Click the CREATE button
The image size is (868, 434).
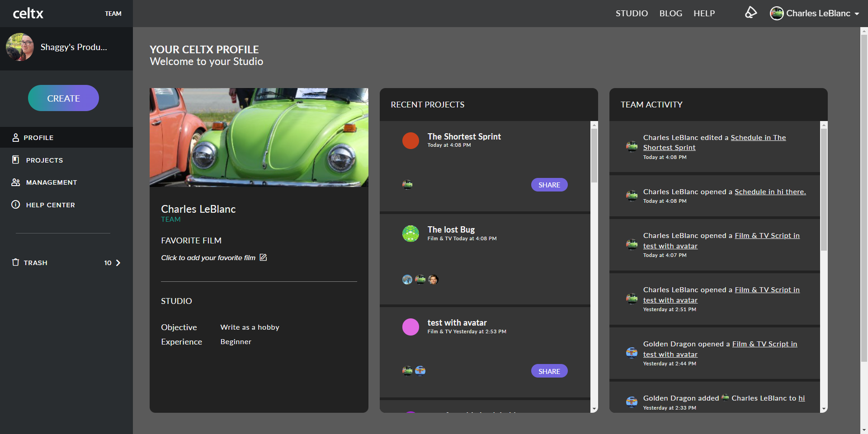tap(63, 98)
